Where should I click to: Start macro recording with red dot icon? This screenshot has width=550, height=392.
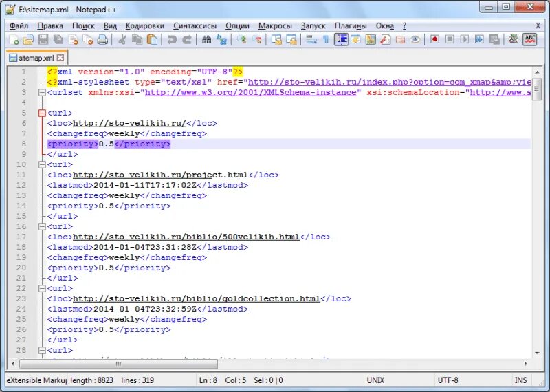pos(434,39)
